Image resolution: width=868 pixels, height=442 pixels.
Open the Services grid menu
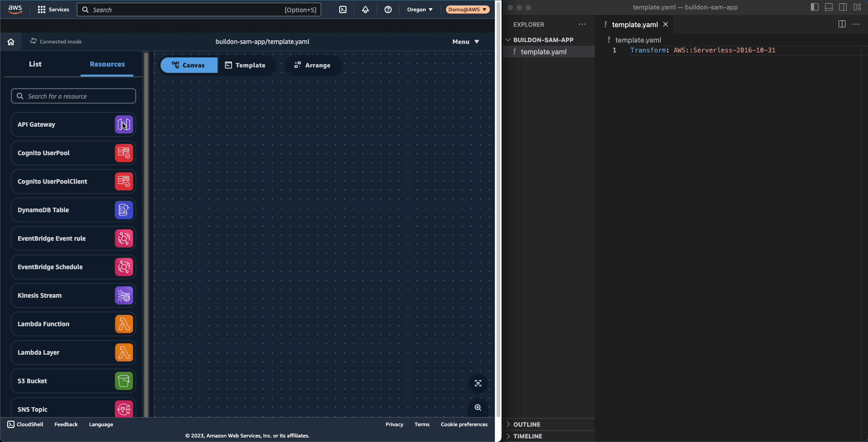(53, 10)
